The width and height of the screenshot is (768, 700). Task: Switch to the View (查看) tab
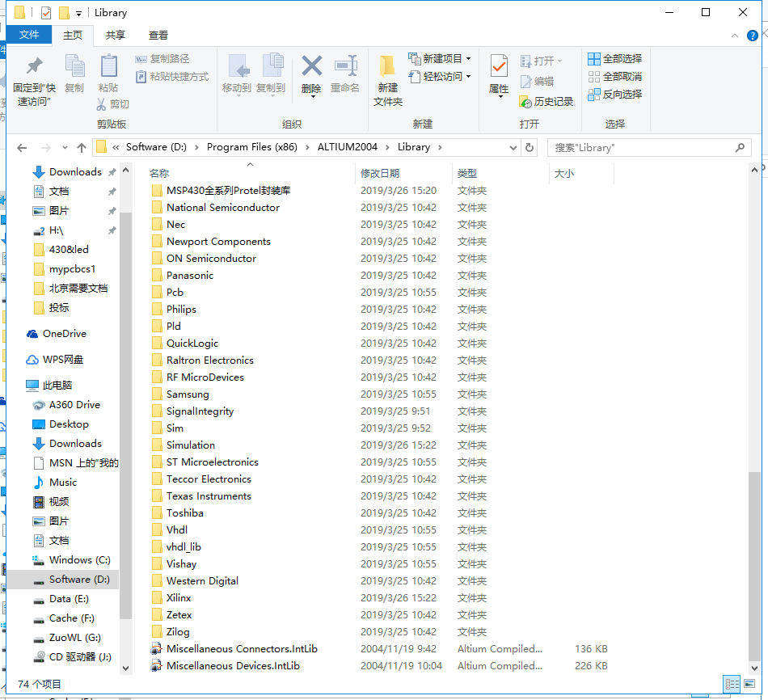[x=158, y=36]
